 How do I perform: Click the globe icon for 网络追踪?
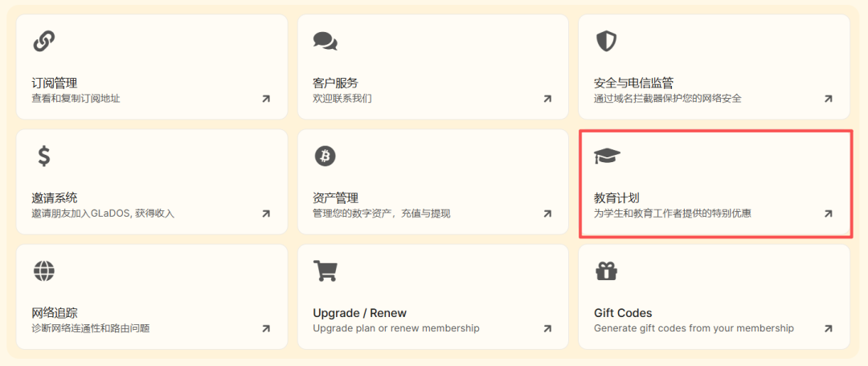[44, 270]
